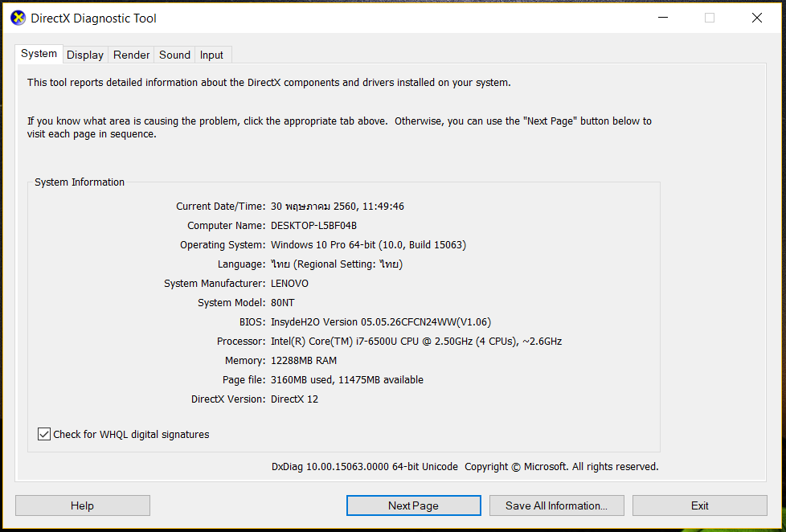This screenshot has height=532, width=786.
Task: Open the Display tab
Action: 85,55
